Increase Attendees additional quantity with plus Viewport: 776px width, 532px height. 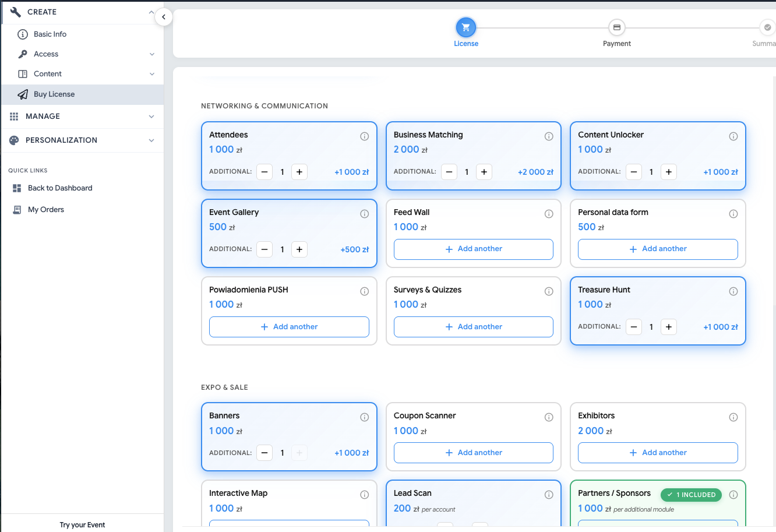tap(299, 172)
